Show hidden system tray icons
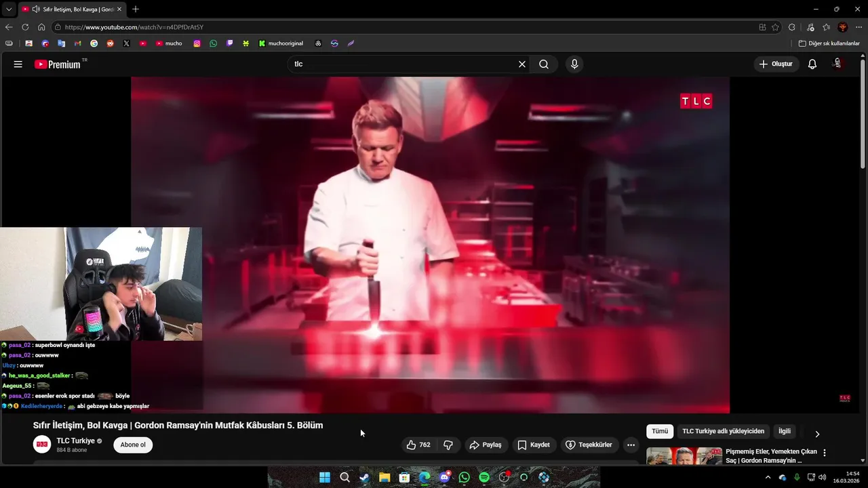Screen dimensions: 868x488 (x=768, y=477)
